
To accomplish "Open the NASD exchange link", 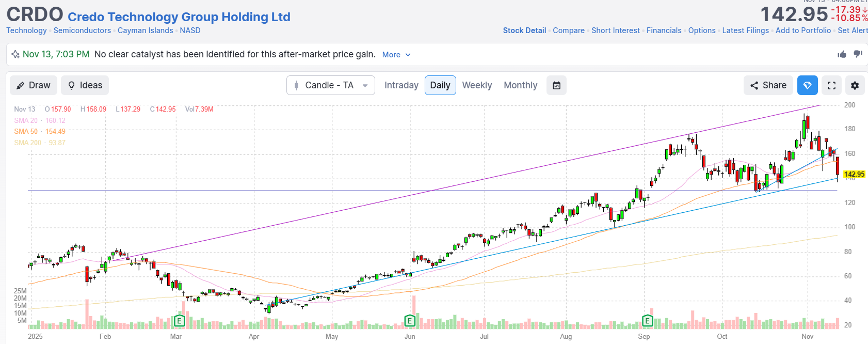I will pos(190,30).
